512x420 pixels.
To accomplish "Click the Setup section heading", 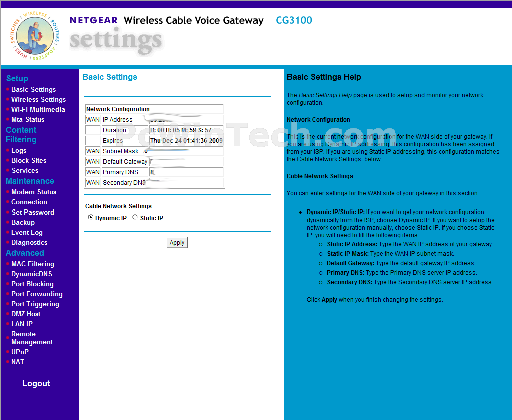I will point(17,78).
